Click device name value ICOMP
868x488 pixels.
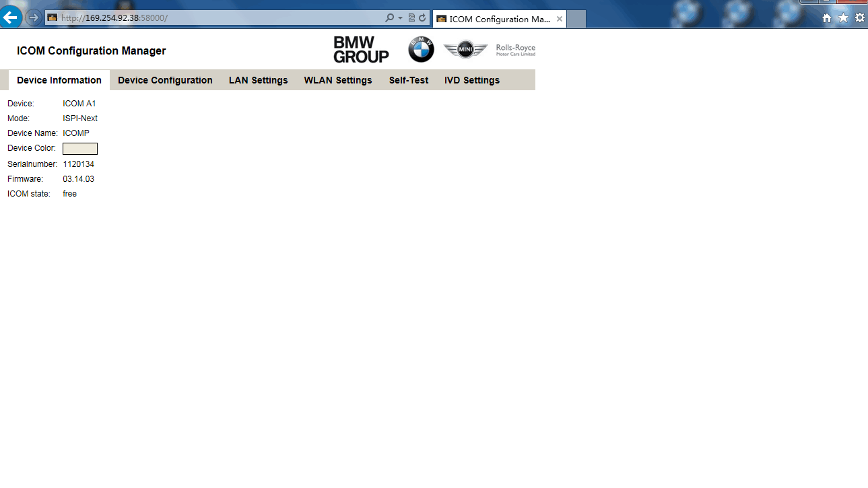[x=76, y=133]
